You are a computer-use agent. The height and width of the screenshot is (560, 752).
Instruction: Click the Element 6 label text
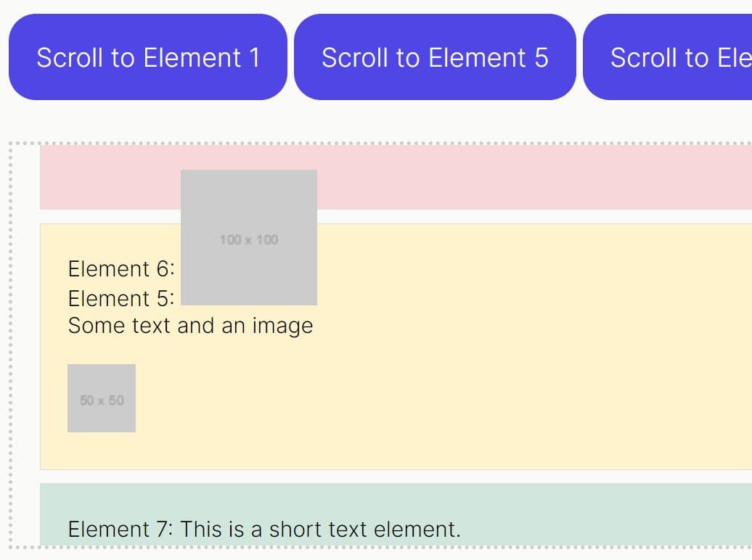[121, 269]
